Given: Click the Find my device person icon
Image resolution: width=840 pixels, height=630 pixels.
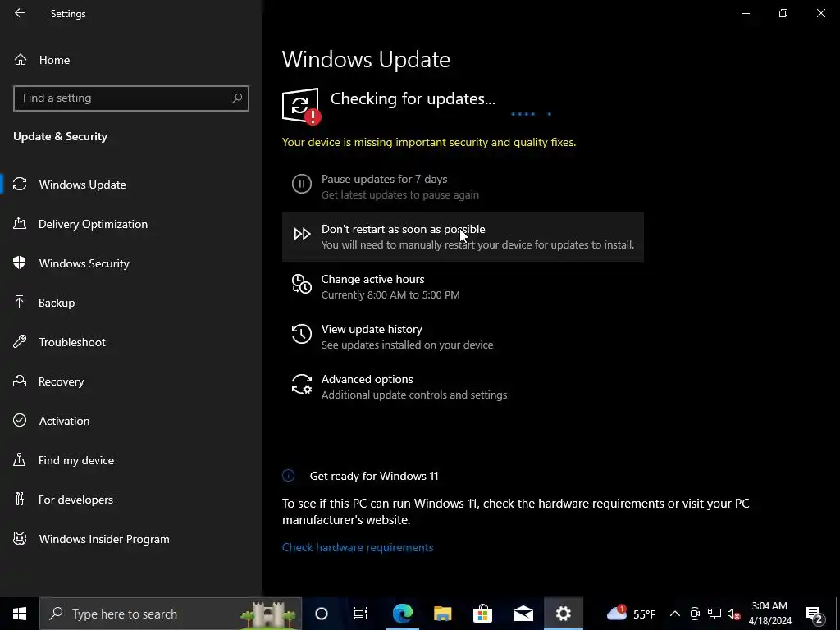Looking at the screenshot, I should [20, 459].
